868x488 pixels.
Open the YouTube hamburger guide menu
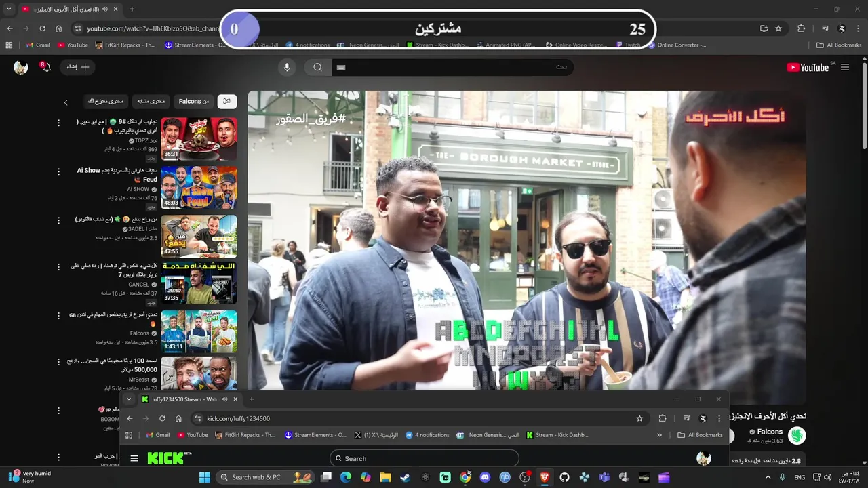point(845,67)
